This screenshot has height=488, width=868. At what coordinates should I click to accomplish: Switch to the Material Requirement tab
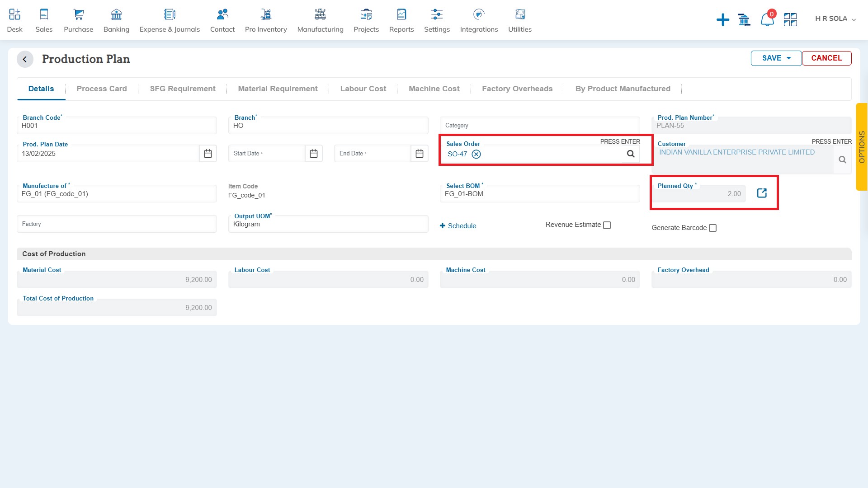[x=278, y=89]
